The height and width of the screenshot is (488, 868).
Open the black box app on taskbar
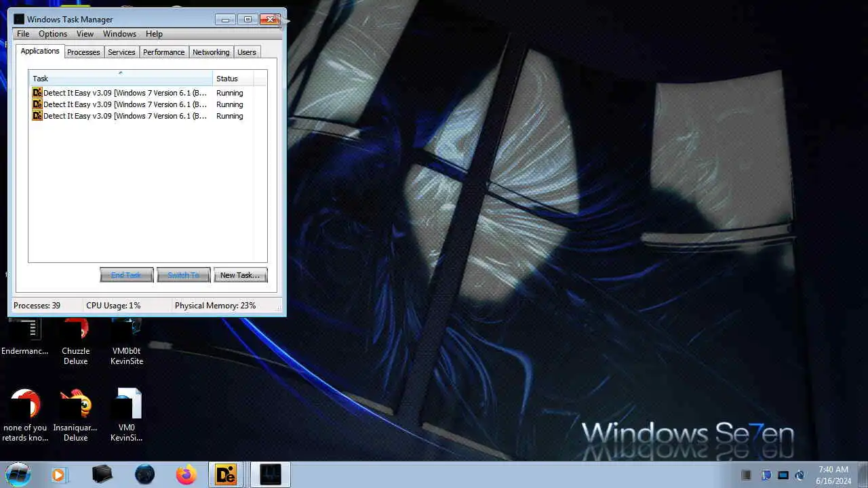coord(102,474)
